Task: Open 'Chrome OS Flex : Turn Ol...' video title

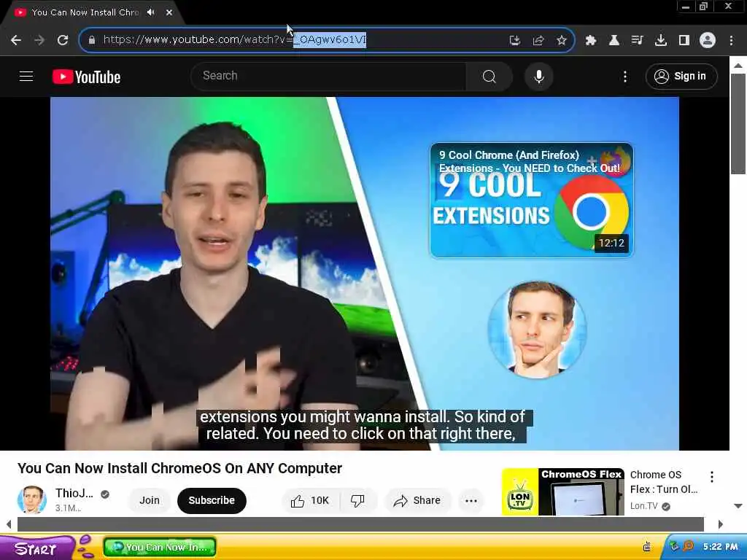Action: 664,482
